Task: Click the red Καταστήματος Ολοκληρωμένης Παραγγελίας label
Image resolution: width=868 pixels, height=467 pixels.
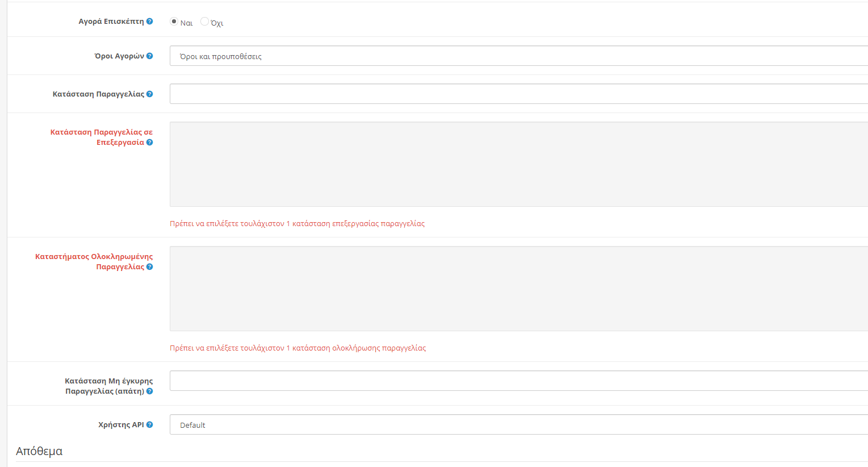Action: [x=94, y=261]
